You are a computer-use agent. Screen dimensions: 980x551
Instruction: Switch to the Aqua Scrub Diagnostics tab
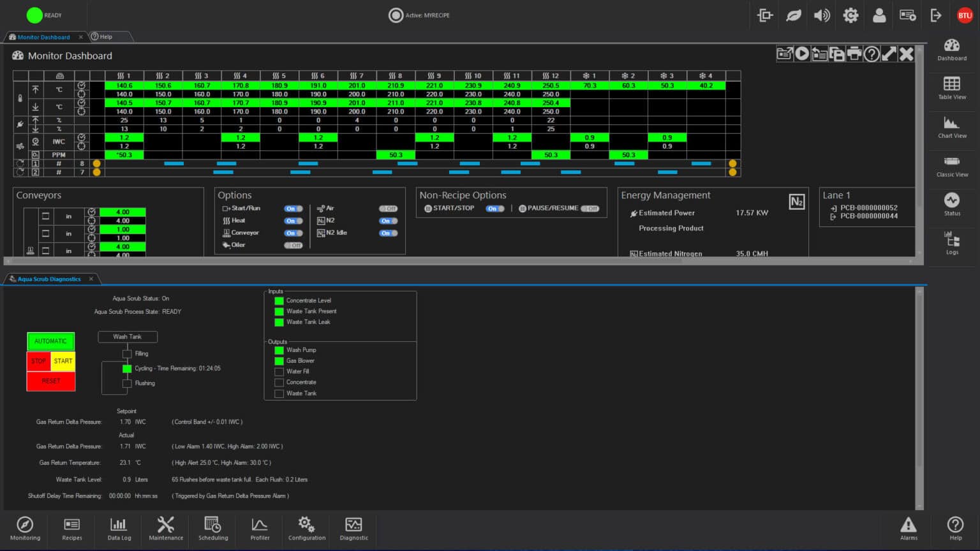pos(49,279)
